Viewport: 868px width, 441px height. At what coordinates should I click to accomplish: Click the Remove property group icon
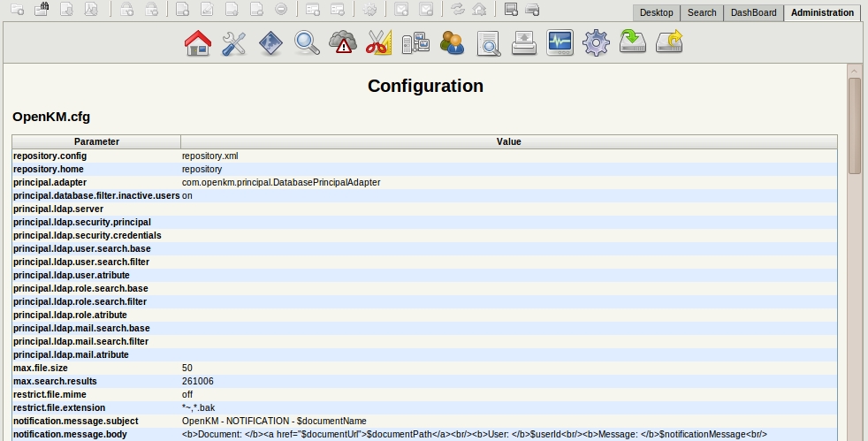[337, 9]
